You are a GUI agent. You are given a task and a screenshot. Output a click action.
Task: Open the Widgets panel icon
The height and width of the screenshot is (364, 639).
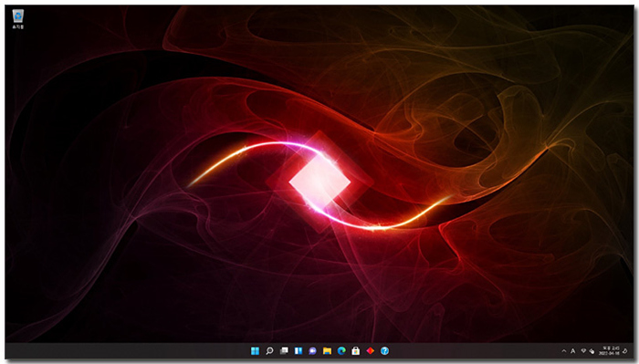299,351
